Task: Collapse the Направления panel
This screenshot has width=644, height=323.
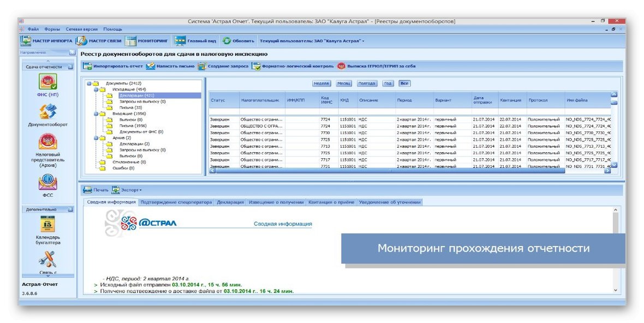Action: coord(72,52)
